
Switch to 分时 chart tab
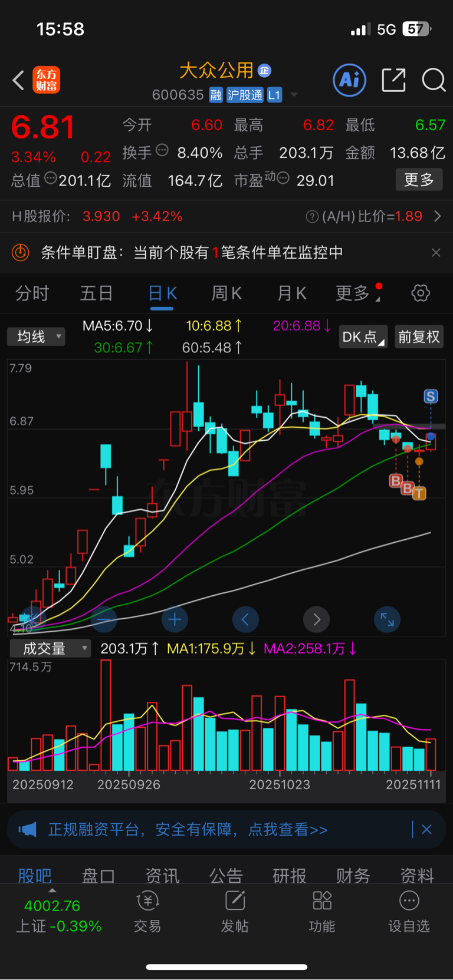32,293
